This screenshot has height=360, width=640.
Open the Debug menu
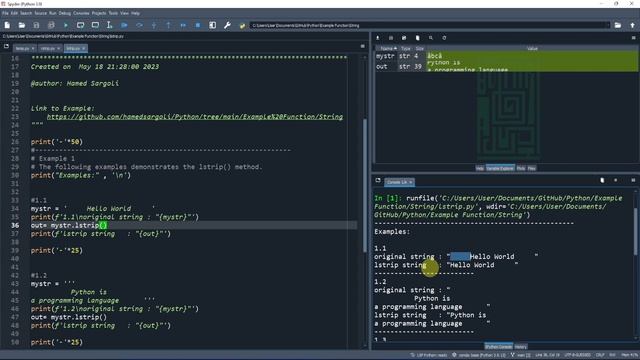(x=64, y=13)
